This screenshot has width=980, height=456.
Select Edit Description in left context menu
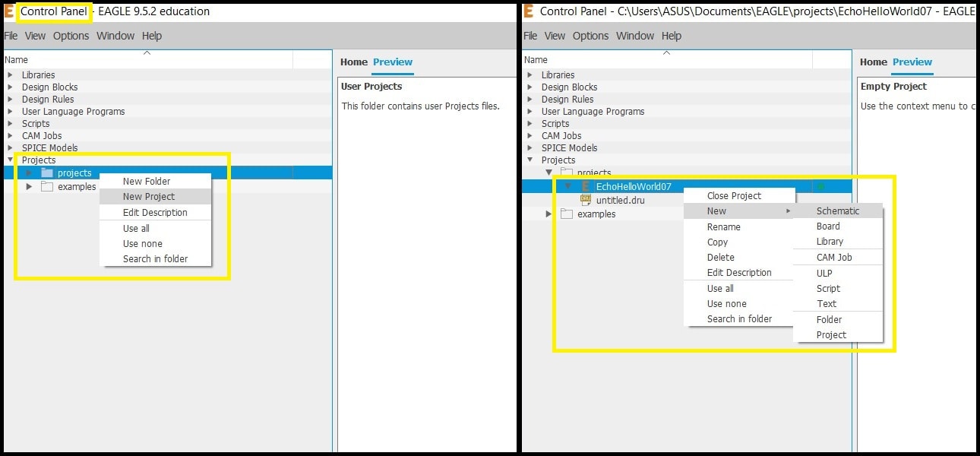155,212
